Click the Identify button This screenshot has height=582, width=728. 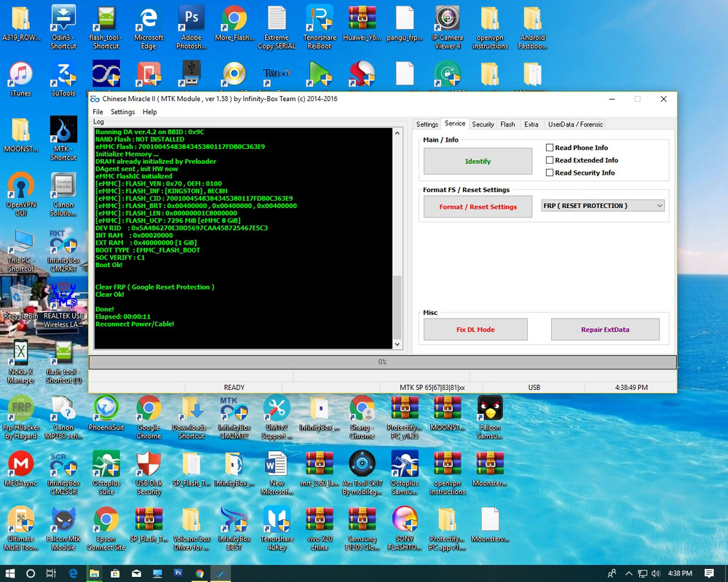coord(478,161)
